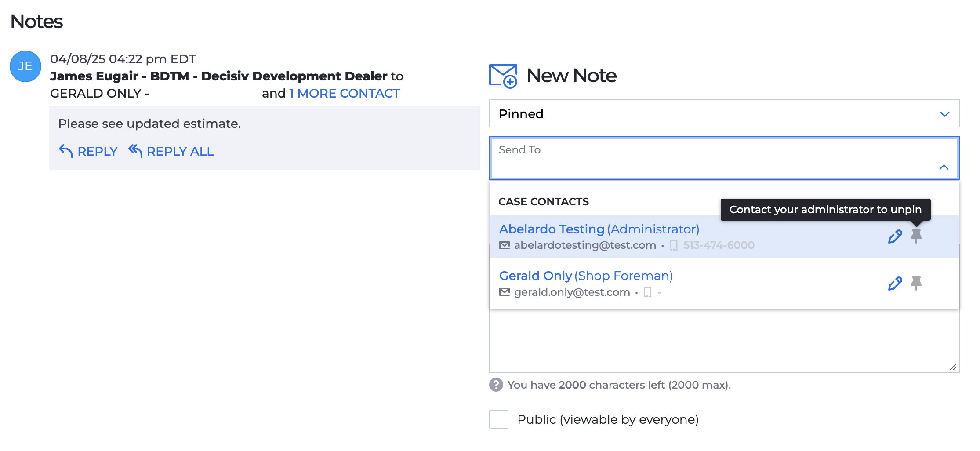Click Reply All on the note
Screen dimensions: 980x451
171,151
